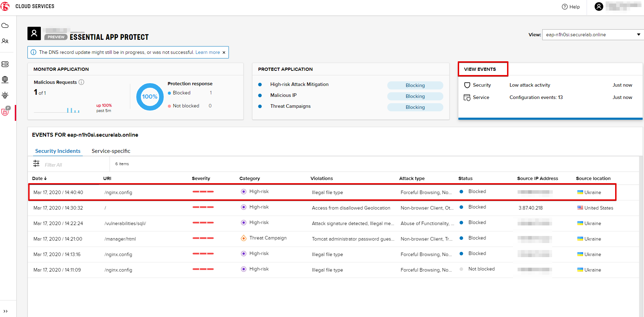Click the Status column header
The image size is (644, 317).
pos(465,178)
